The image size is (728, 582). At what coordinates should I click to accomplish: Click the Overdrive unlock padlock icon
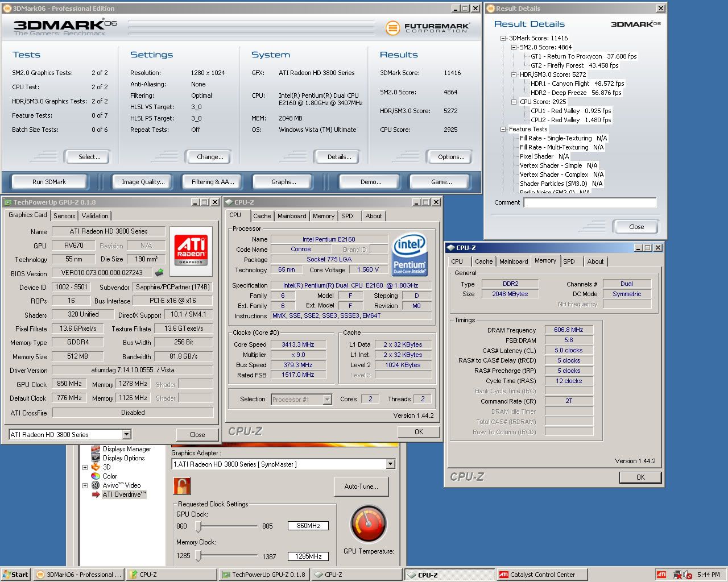(x=181, y=486)
